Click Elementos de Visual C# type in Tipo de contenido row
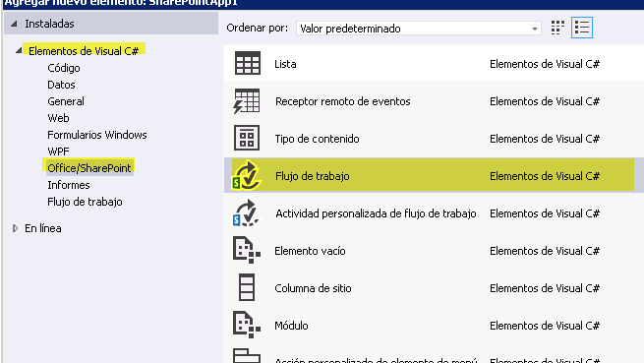644x363 pixels. [x=545, y=139]
